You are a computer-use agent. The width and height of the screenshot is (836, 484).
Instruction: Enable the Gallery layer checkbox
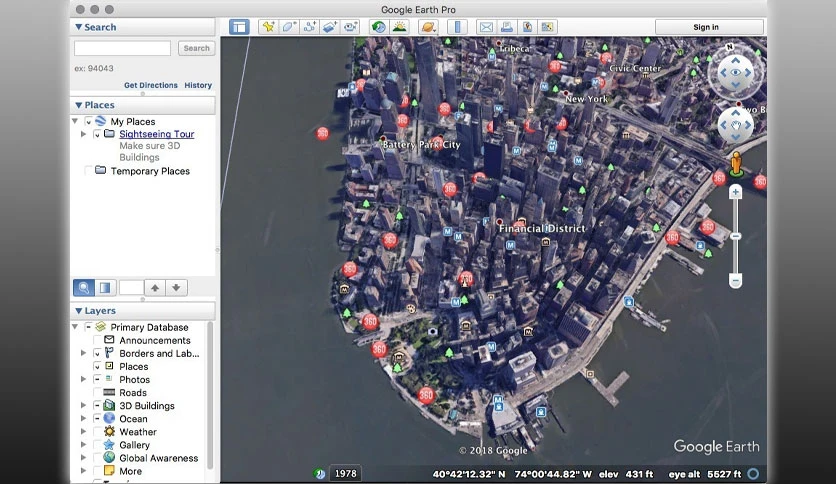pos(97,445)
